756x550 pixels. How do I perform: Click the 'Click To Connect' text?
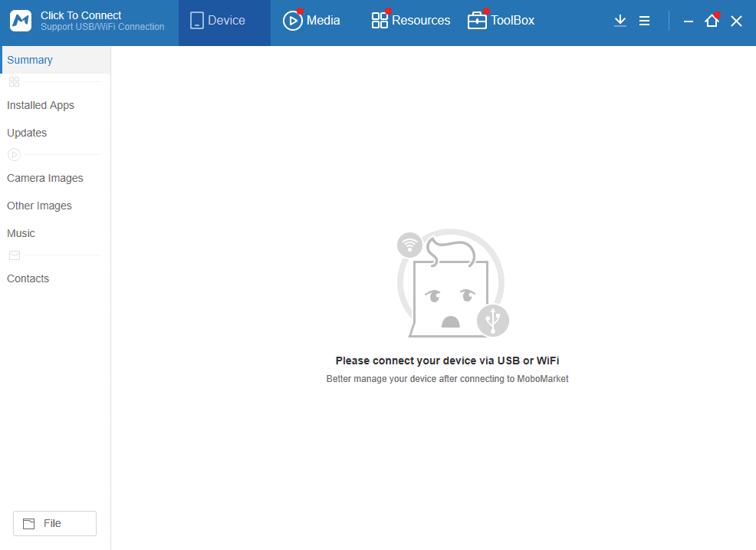click(81, 15)
